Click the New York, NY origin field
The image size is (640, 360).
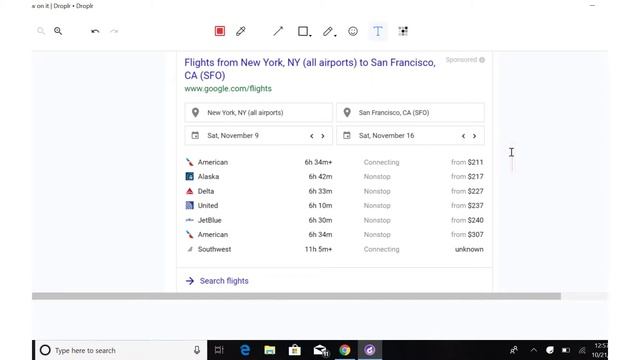coord(258,113)
